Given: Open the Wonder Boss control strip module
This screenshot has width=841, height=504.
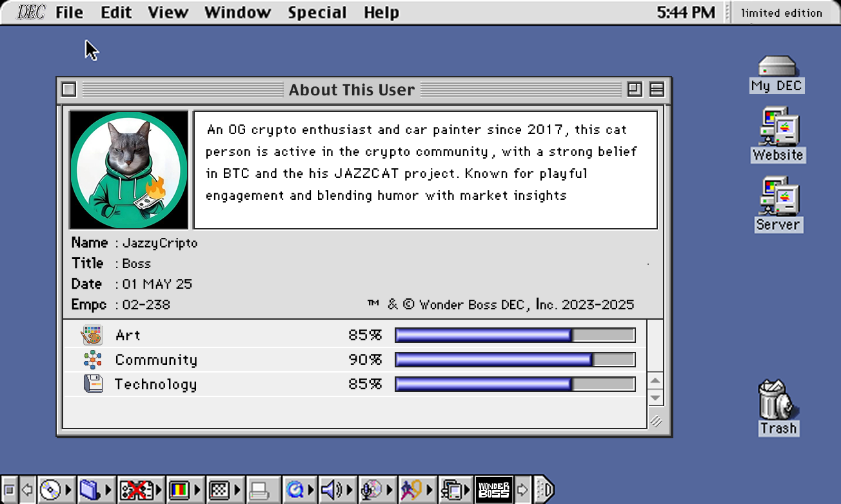Looking at the screenshot, I should pyautogui.click(x=493, y=489).
